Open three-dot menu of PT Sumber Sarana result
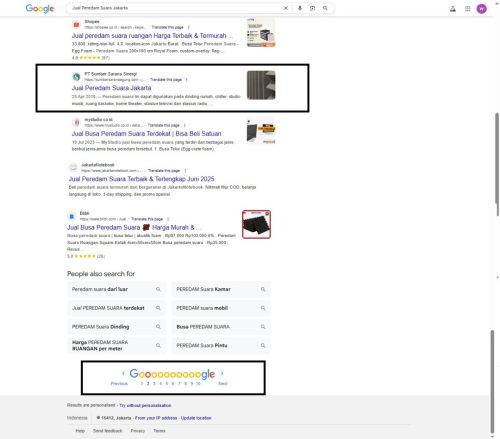Screen dimensions: 500x439 point(187,80)
